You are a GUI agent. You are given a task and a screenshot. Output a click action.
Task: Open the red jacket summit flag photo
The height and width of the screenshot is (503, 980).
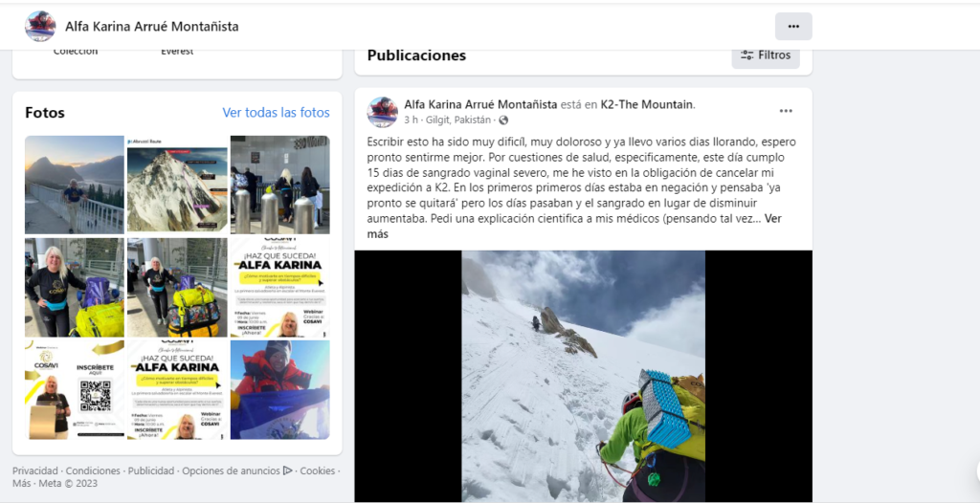coord(280,389)
